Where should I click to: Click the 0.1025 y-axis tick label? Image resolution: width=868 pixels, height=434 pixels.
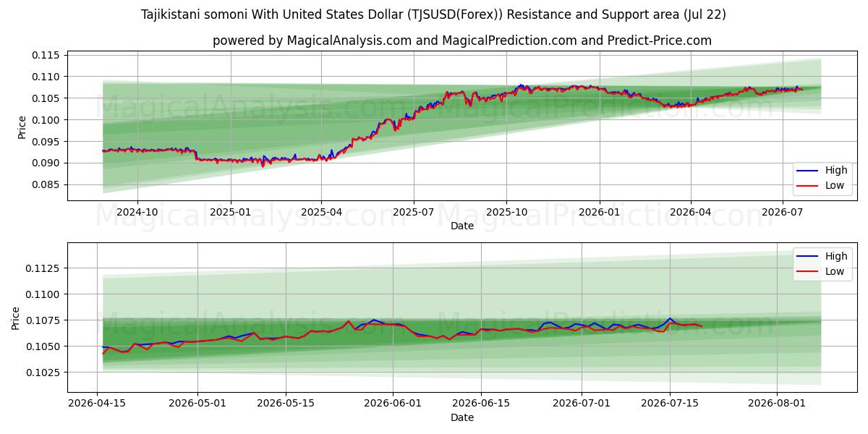point(43,373)
